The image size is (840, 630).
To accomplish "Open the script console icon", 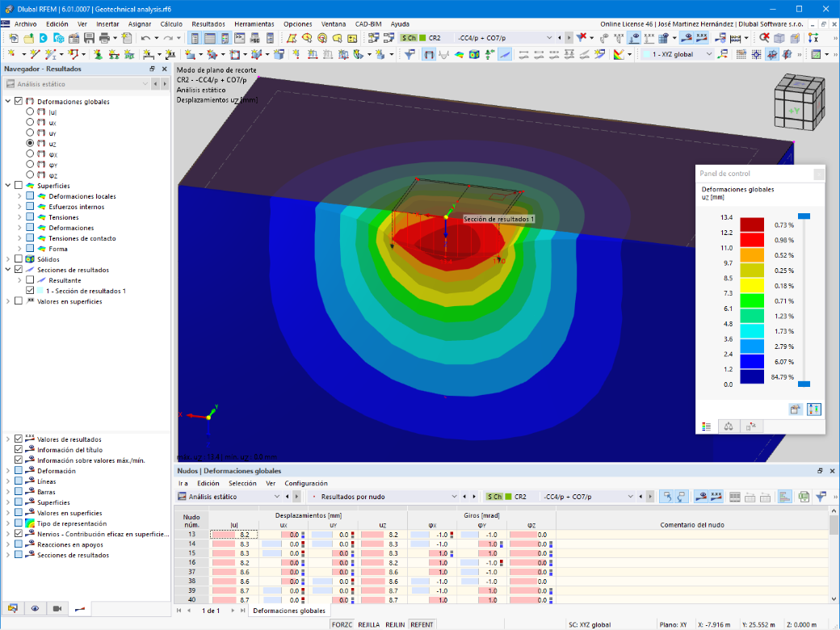I will click(239, 38).
